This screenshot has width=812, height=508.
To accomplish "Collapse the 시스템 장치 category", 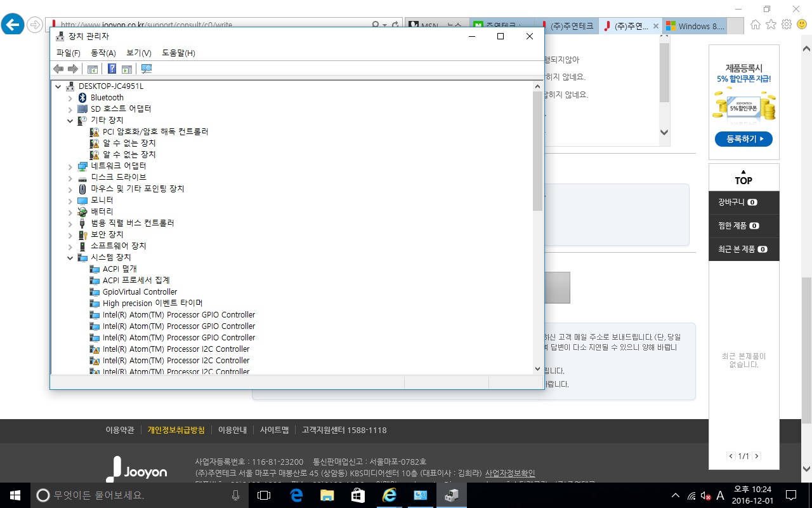I will [x=70, y=257].
